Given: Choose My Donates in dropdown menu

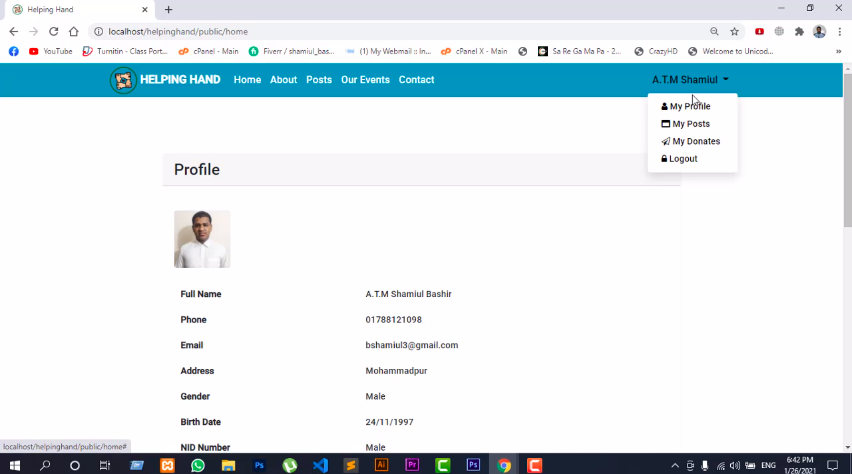Looking at the screenshot, I should (x=691, y=141).
